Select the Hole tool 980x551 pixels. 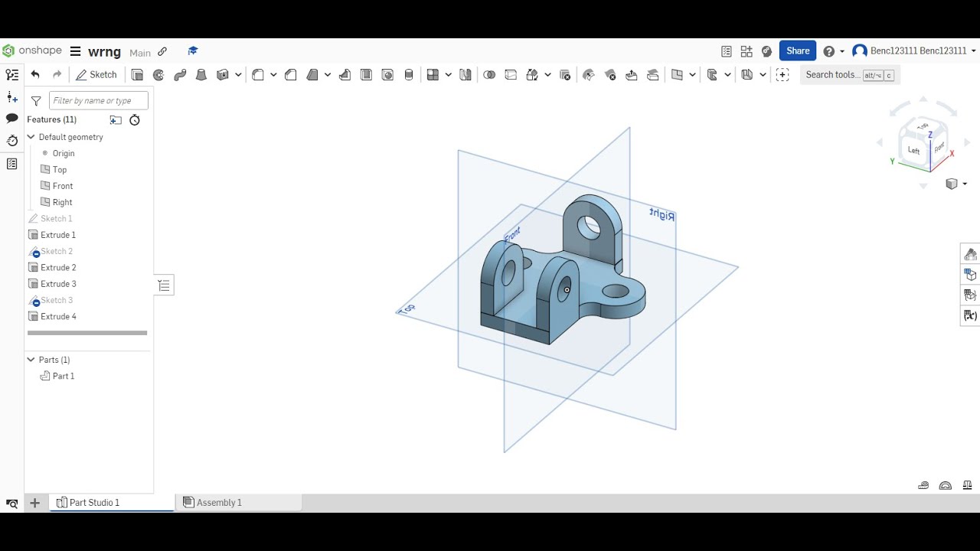point(387,74)
